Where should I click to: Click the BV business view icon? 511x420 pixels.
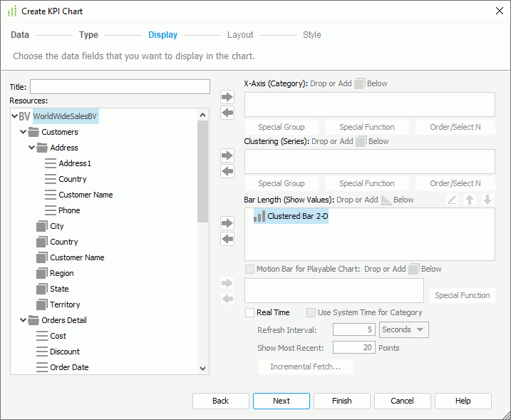tap(24, 116)
